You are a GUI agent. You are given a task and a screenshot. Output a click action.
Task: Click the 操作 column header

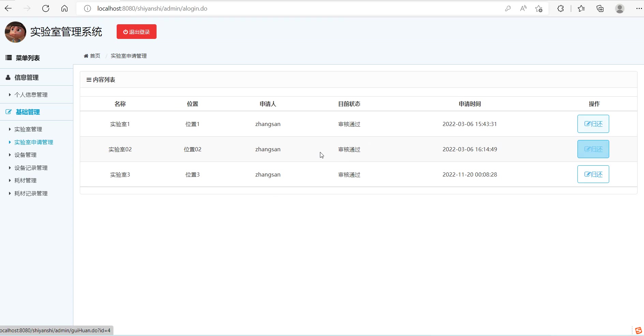(x=594, y=104)
